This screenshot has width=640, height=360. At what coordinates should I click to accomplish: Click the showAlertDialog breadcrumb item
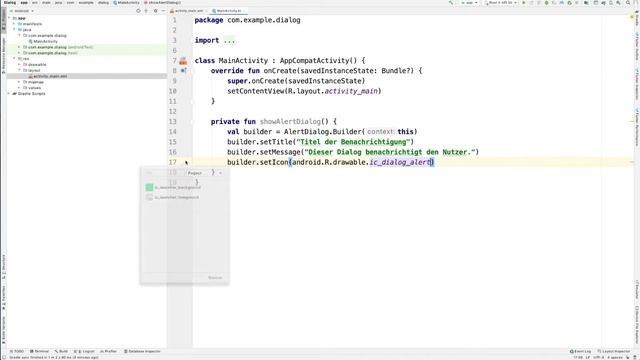click(x=162, y=3)
